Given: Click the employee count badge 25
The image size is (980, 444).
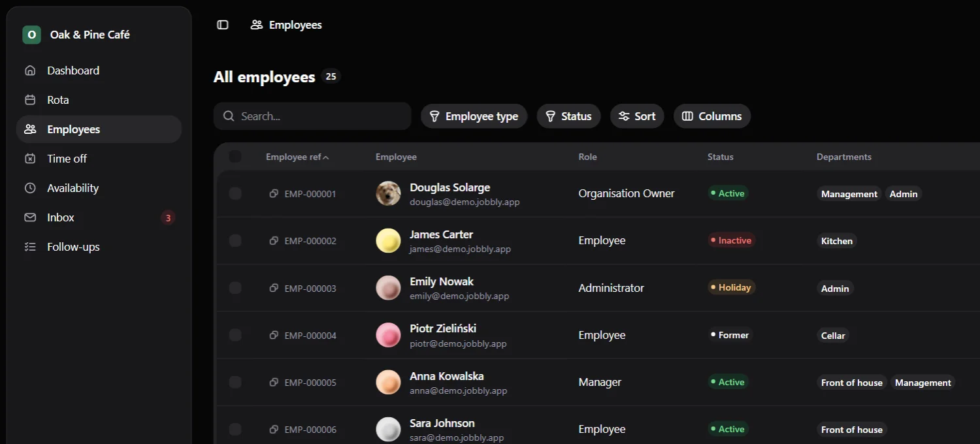Looking at the screenshot, I should pyautogui.click(x=331, y=76).
